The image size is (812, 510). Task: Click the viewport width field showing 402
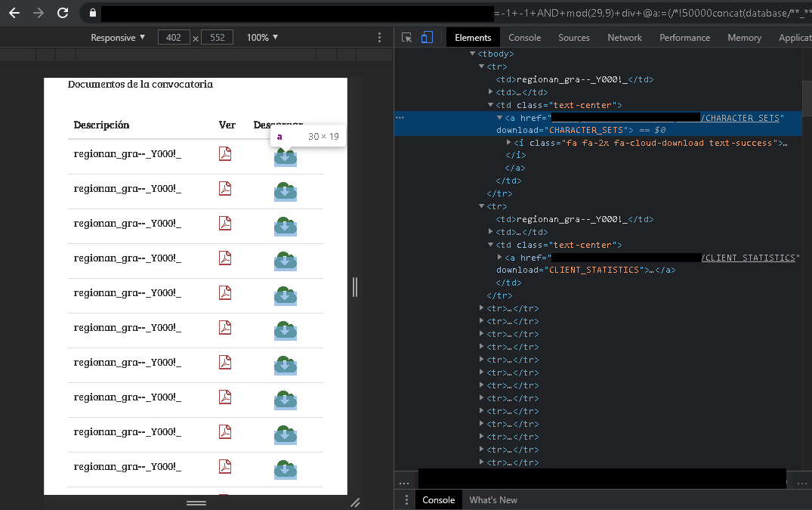click(174, 37)
